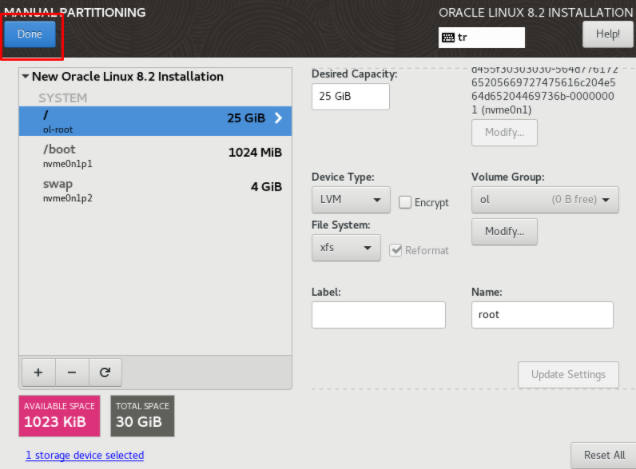Toggle the Reformat checkbox

(395, 250)
